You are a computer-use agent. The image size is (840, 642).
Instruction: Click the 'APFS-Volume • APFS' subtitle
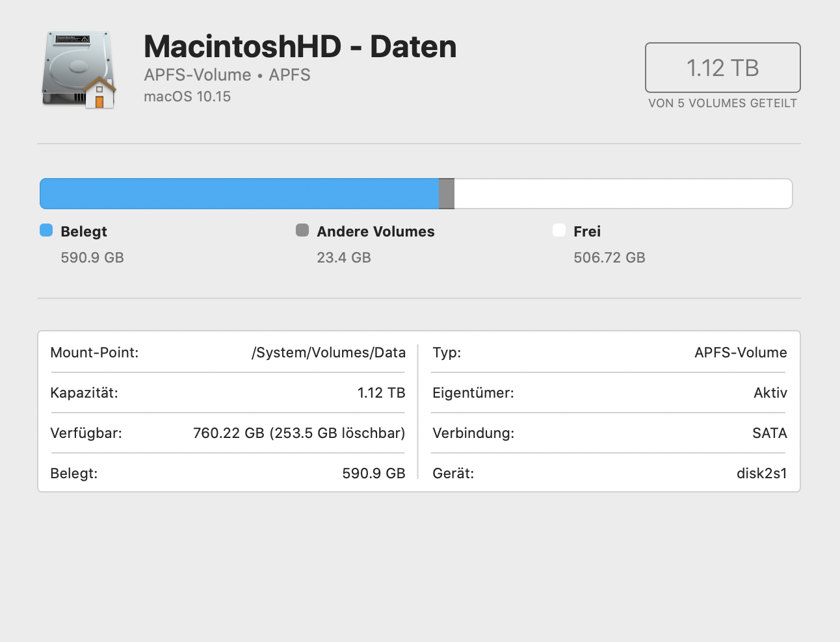227,75
